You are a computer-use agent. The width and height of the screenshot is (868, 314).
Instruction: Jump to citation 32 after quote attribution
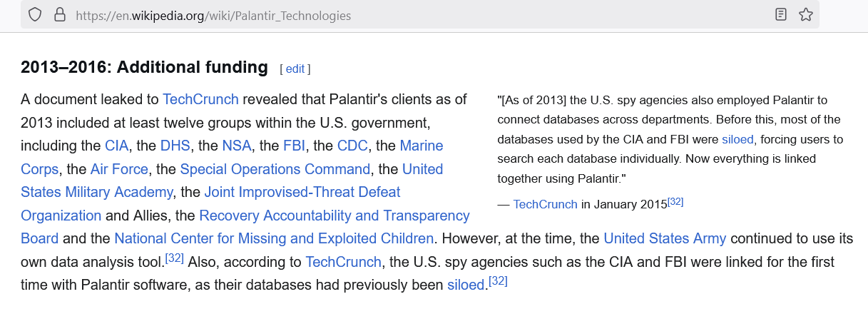tap(675, 202)
